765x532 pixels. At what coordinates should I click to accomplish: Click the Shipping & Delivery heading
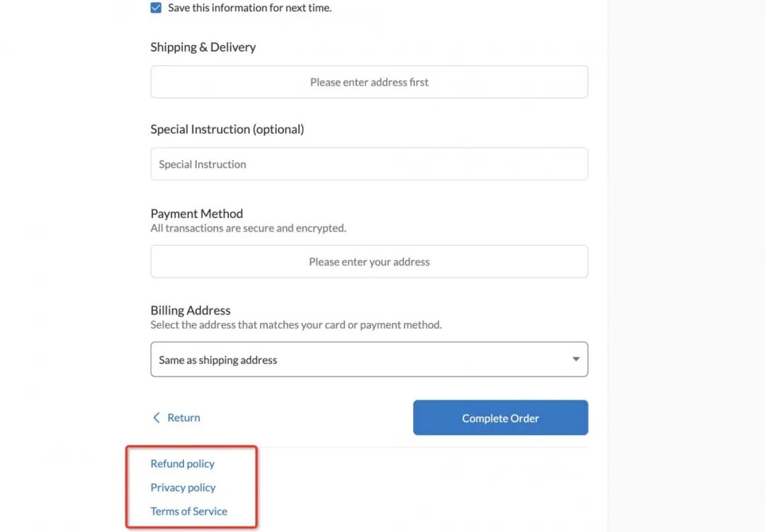[x=203, y=47]
